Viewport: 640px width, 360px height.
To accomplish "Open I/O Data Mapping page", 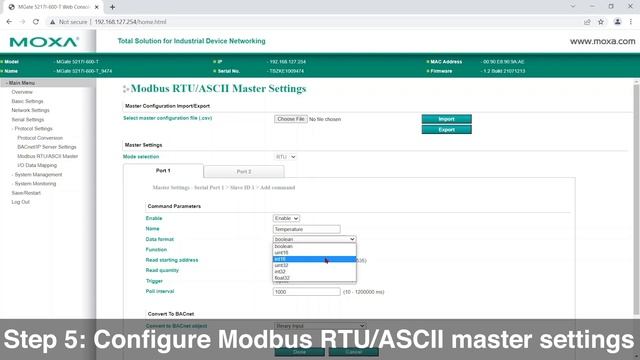I will (x=37, y=165).
